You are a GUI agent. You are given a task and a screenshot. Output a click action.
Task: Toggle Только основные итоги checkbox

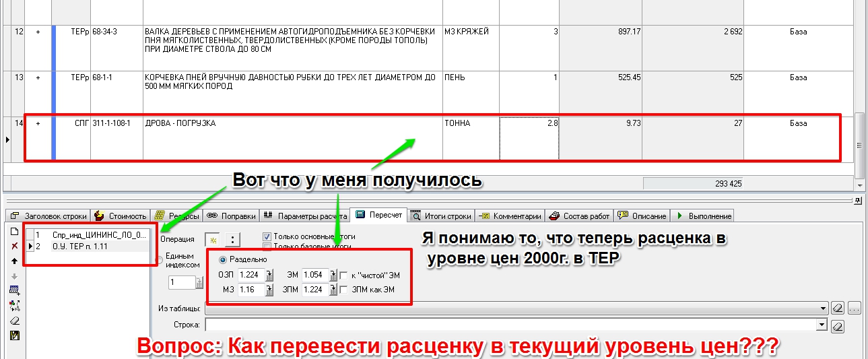coord(267,236)
